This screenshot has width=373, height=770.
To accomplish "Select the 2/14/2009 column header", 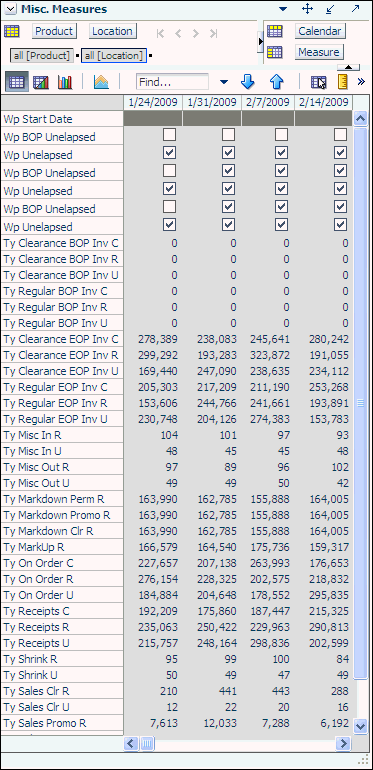I will (x=323, y=102).
